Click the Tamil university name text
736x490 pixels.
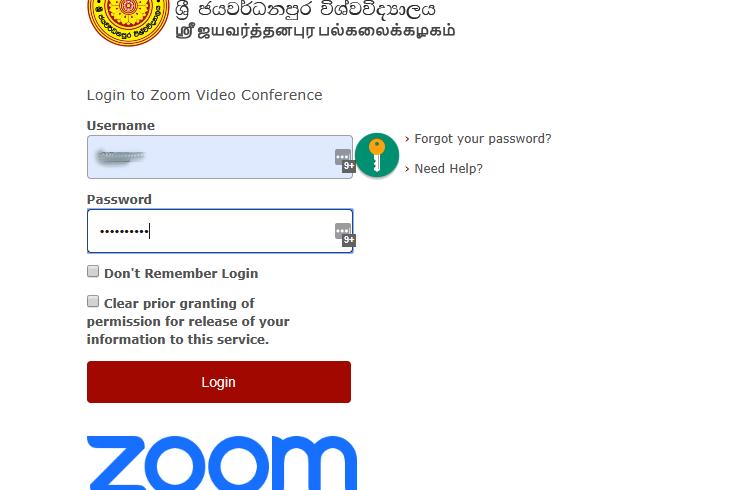coord(315,31)
